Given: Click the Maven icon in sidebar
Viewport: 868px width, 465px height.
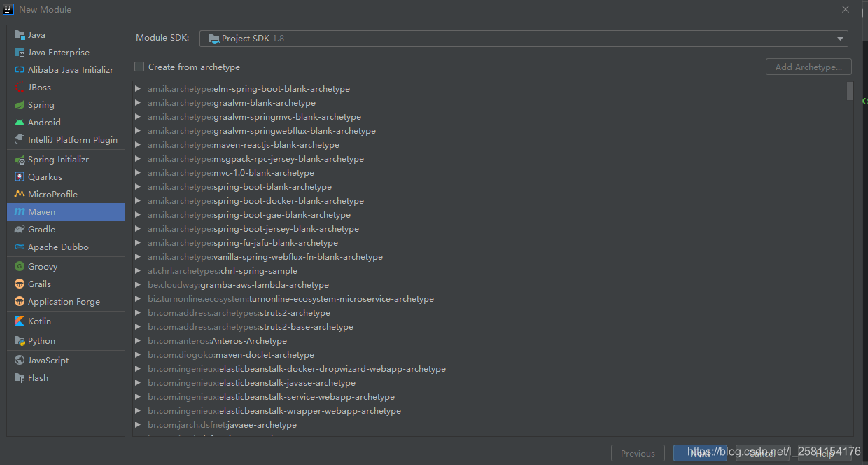Looking at the screenshot, I should click(x=20, y=211).
